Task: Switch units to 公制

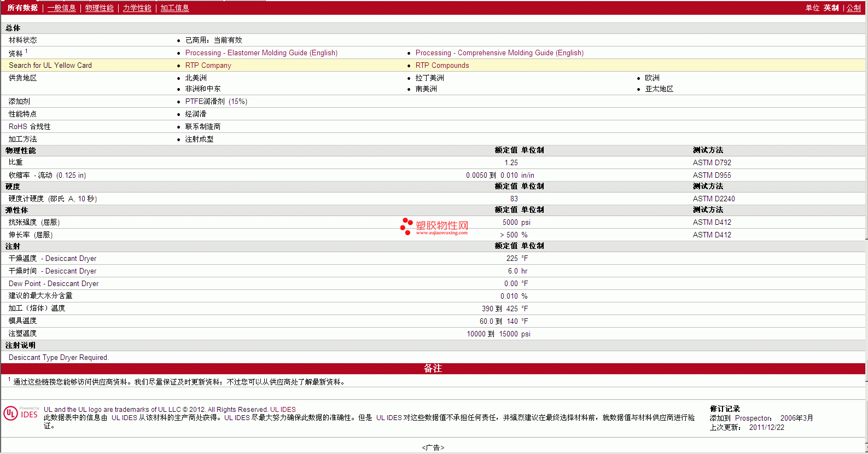Action: [x=854, y=8]
